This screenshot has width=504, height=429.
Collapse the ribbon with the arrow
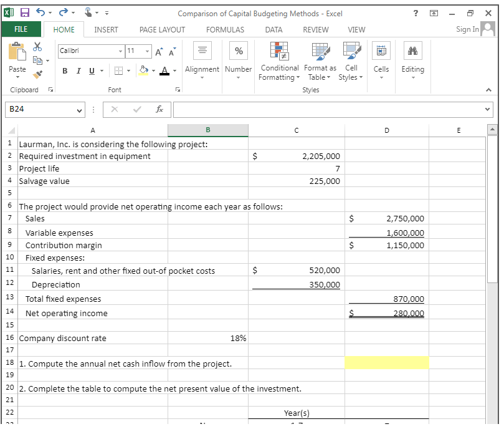488,90
